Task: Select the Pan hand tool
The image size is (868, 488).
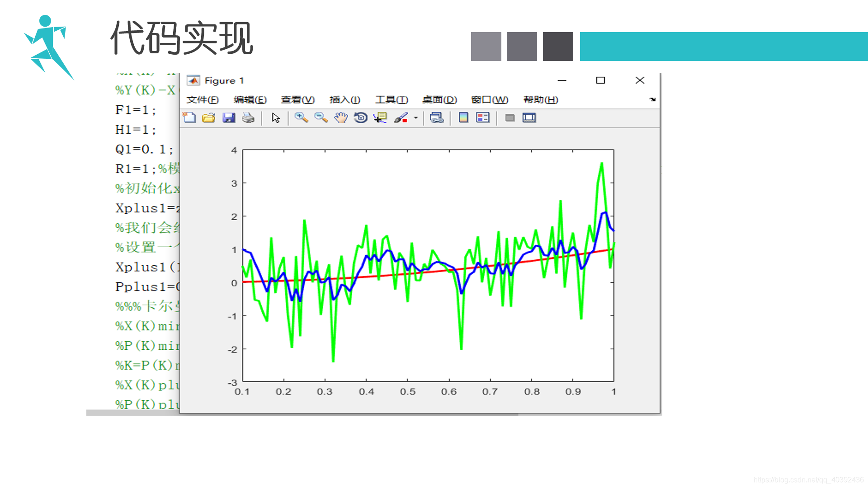Action: [x=341, y=118]
